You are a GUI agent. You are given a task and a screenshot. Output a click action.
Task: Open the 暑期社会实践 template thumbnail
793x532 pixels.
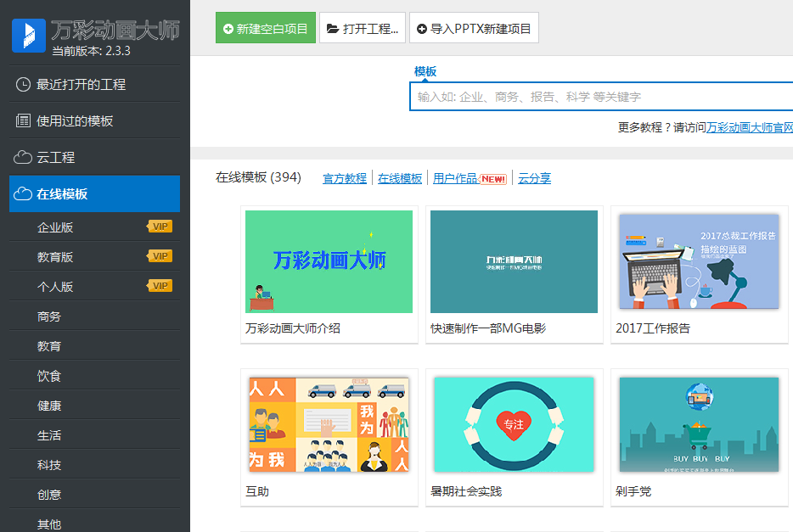(513, 424)
